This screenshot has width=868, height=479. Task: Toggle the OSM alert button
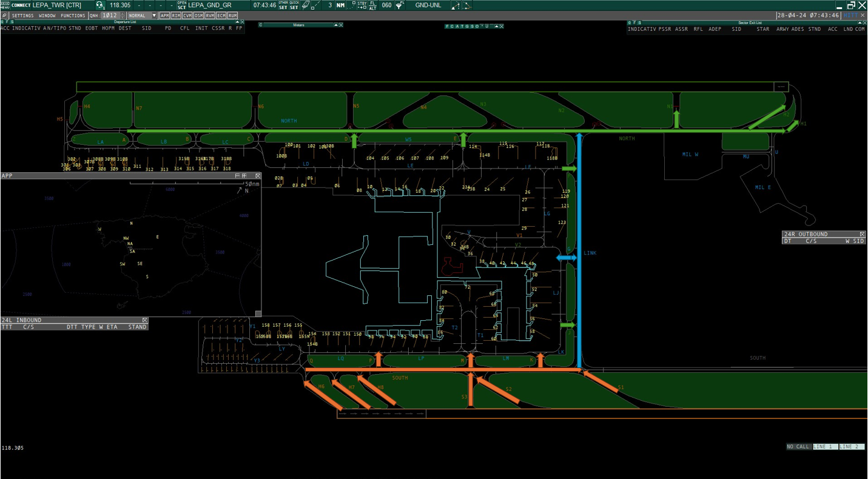[x=198, y=15]
